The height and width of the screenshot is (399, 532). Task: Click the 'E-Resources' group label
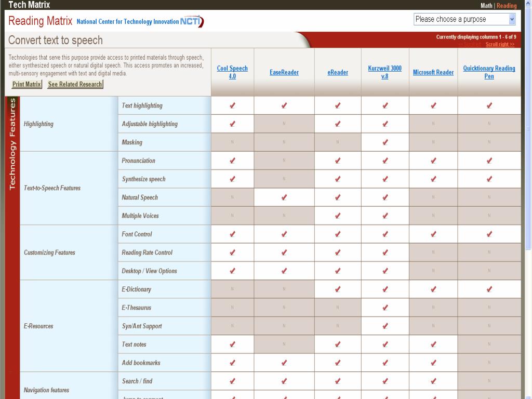click(x=38, y=326)
